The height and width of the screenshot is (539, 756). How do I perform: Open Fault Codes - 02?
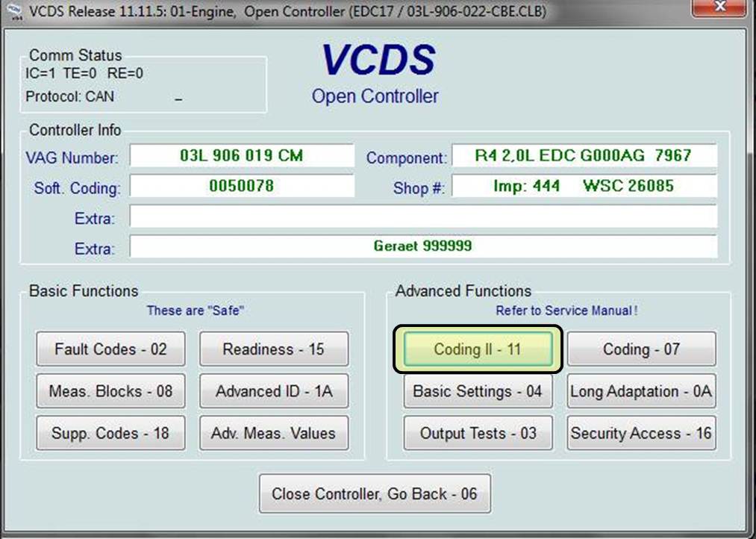click(x=110, y=349)
